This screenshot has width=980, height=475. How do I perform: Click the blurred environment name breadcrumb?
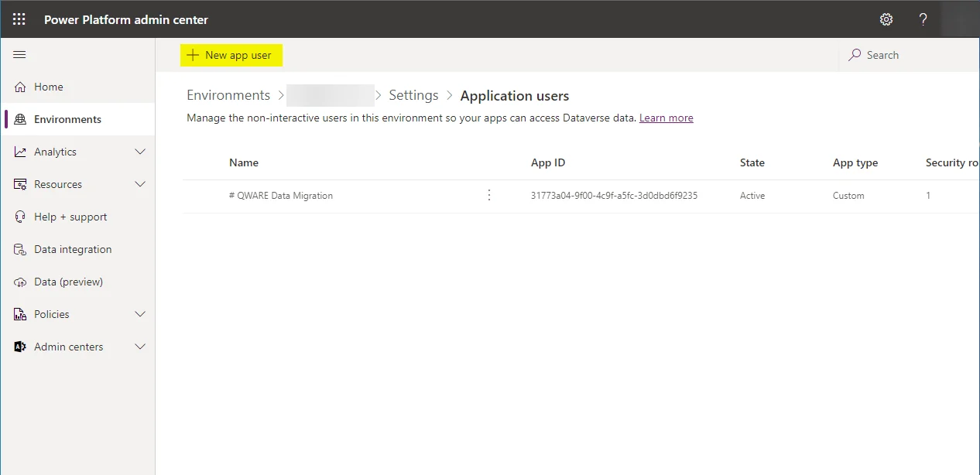331,95
